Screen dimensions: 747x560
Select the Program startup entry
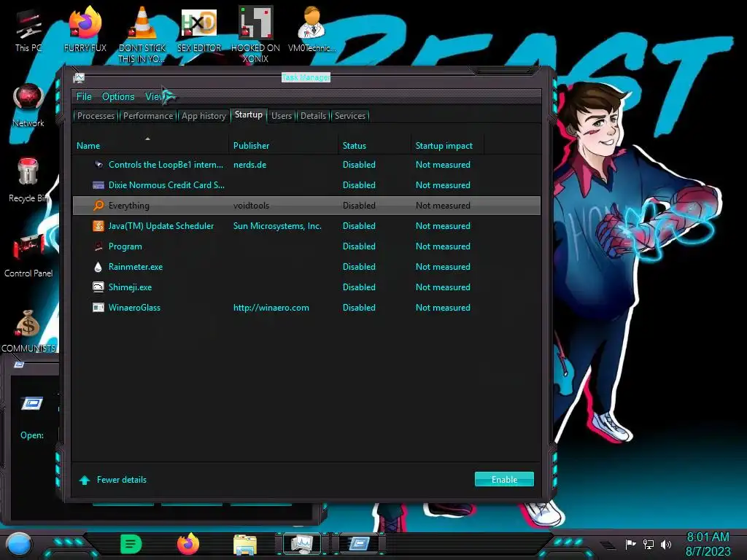[x=306, y=246]
